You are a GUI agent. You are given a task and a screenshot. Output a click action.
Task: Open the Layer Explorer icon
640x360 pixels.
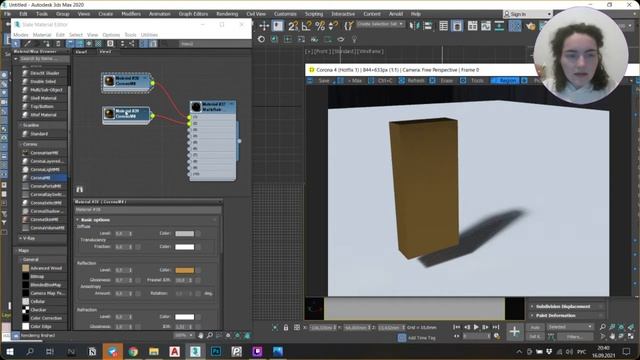pyautogui.click(x=457, y=26)
